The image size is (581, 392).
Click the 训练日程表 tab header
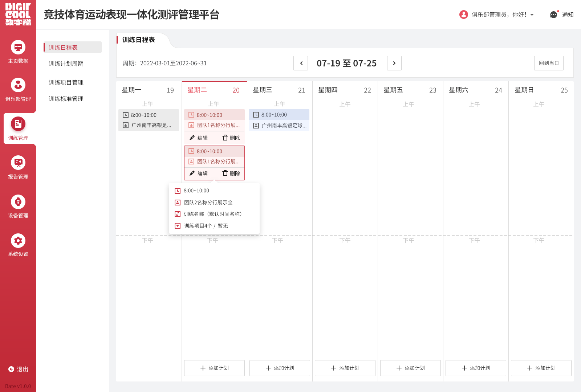(x=139, y=40)
